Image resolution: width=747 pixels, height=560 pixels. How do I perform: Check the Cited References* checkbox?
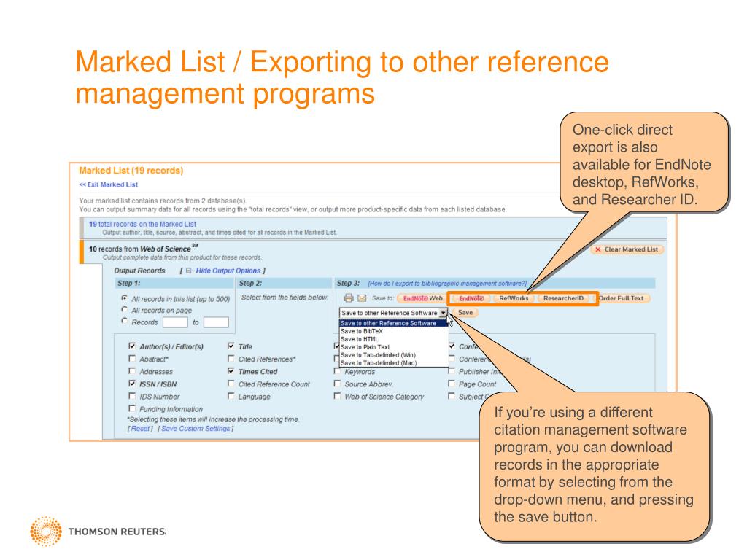(231, 359)
